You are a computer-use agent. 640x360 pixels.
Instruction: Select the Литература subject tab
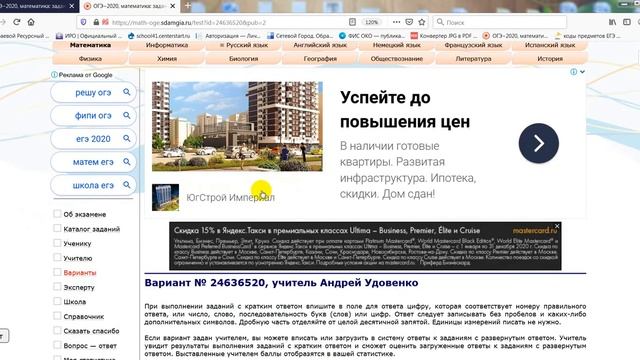point(473,59)
